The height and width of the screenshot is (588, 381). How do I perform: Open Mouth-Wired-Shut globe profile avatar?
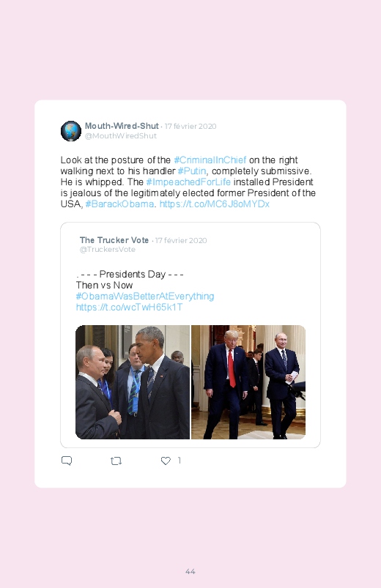click(71, 131)
